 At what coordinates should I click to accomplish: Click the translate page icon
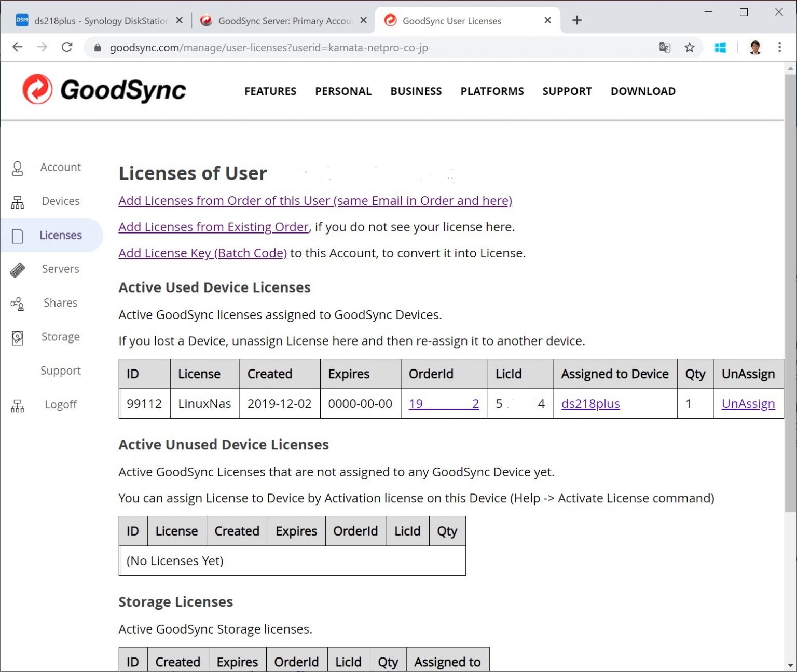click(x=665, y=48)
